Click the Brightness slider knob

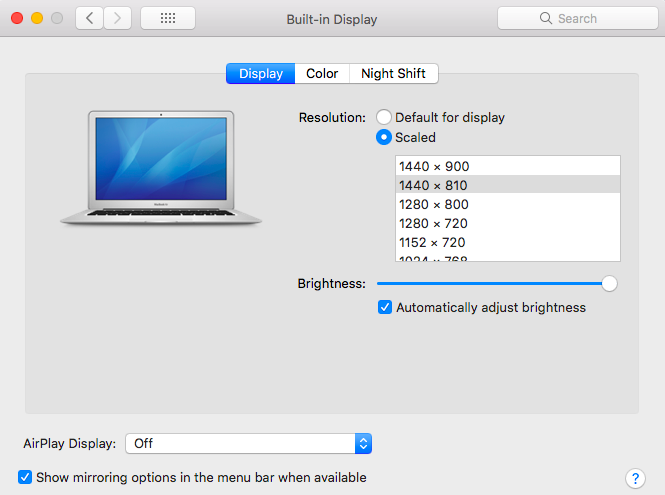pos(609,283)
